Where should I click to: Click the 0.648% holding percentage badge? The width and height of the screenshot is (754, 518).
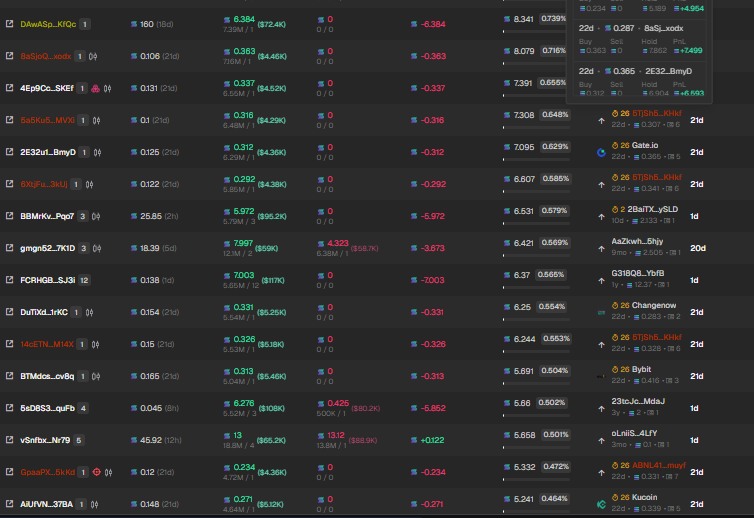(x=555, y=114)
